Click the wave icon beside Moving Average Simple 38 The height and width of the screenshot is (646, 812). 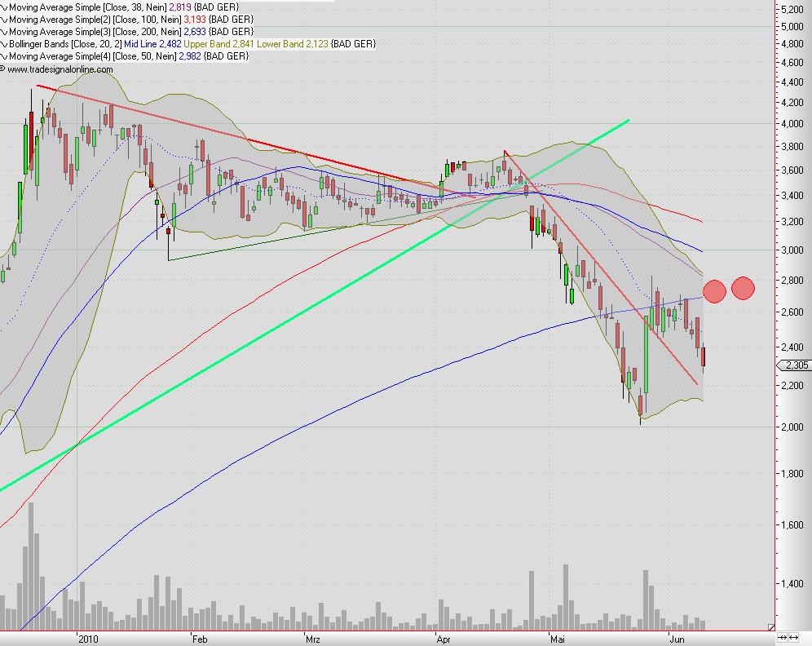4,8
